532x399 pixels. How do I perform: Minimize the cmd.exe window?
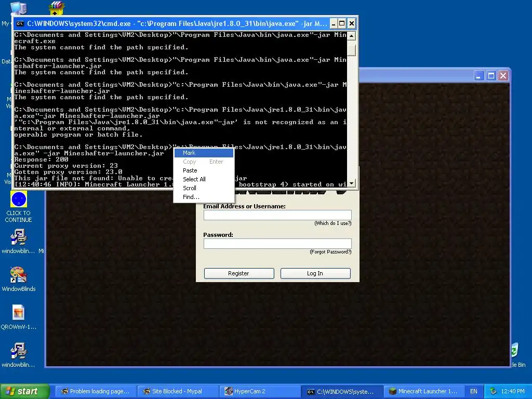pyautogui.click(x=333, y=23)
